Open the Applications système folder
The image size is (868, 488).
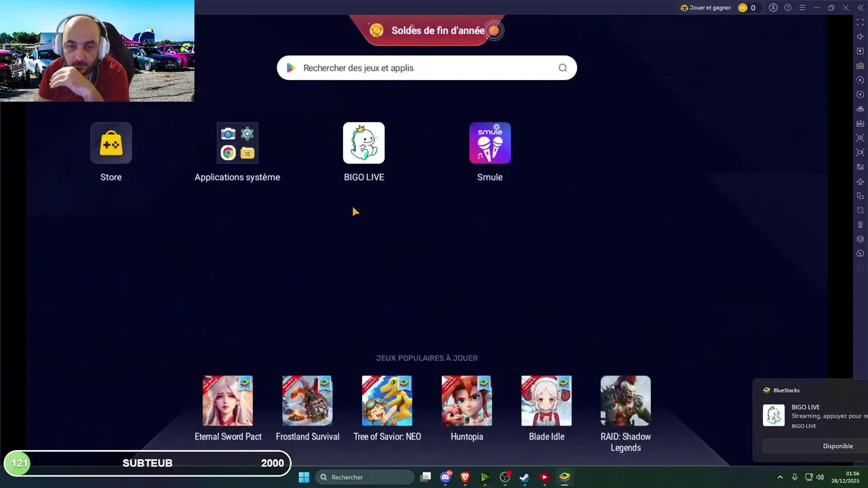(x=237, y=143)
